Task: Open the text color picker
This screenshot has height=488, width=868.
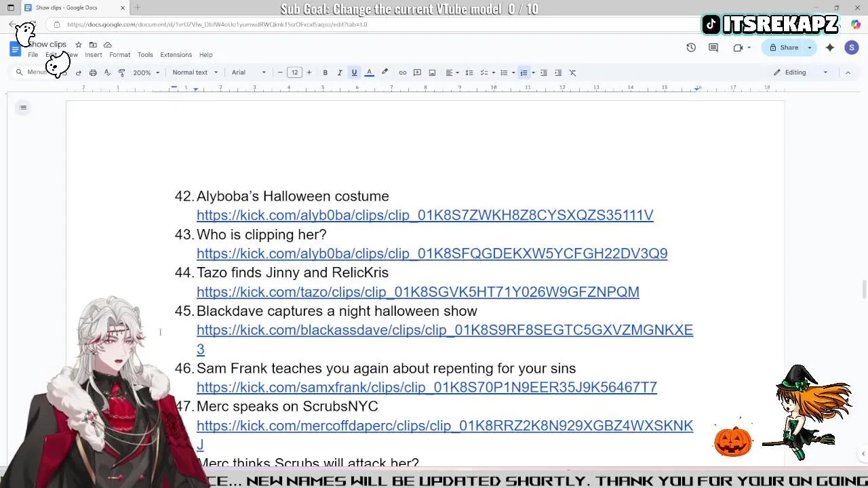Action: (x=370, y=73)
